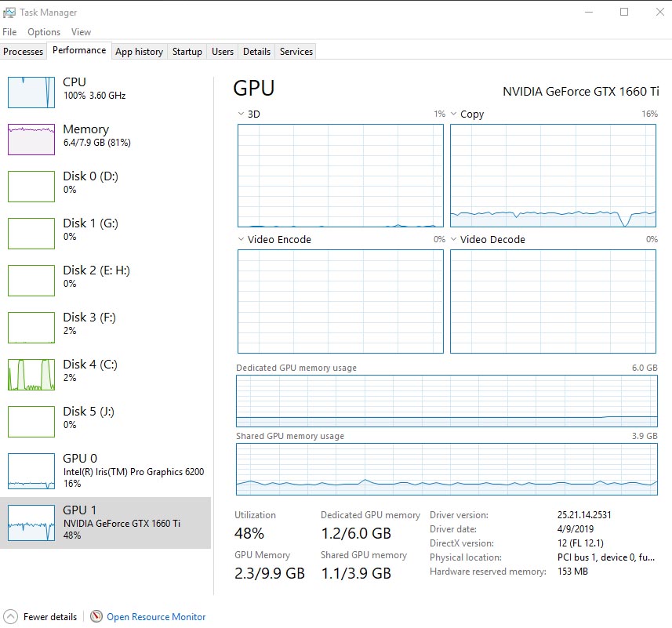Open the Copy engine dropdown chevron
Screen dimensions: 672x628
point(454,114)
